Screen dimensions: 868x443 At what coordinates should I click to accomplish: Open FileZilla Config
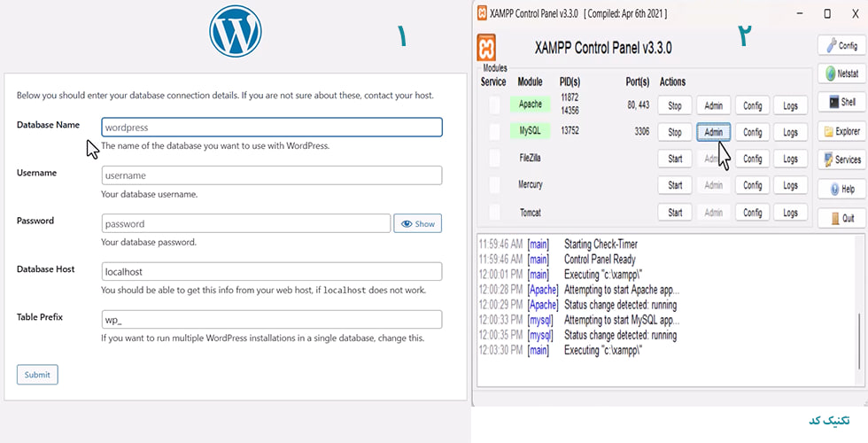tap(752, 159)
